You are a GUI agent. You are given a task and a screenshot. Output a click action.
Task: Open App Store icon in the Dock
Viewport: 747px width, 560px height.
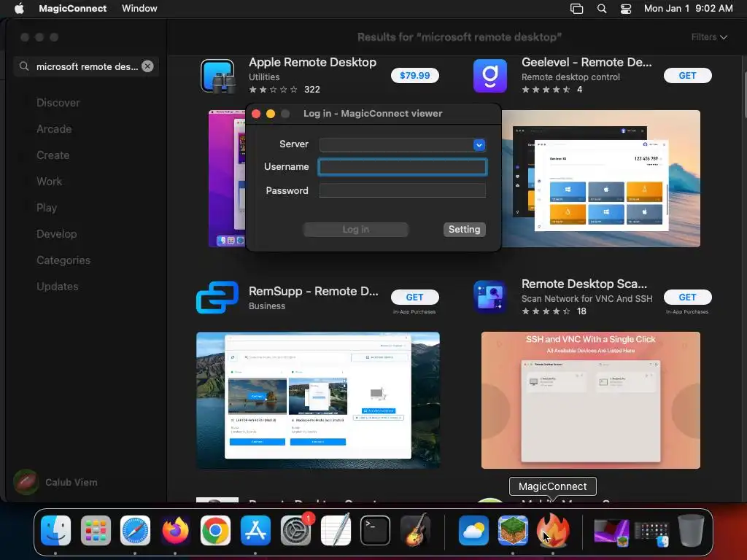(x=255, y=530)
